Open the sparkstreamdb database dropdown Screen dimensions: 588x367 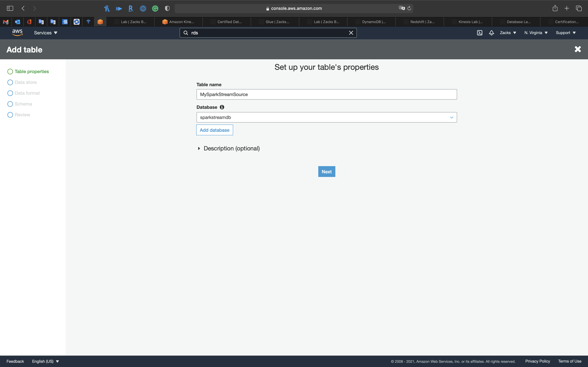click(x=326, y=117)
